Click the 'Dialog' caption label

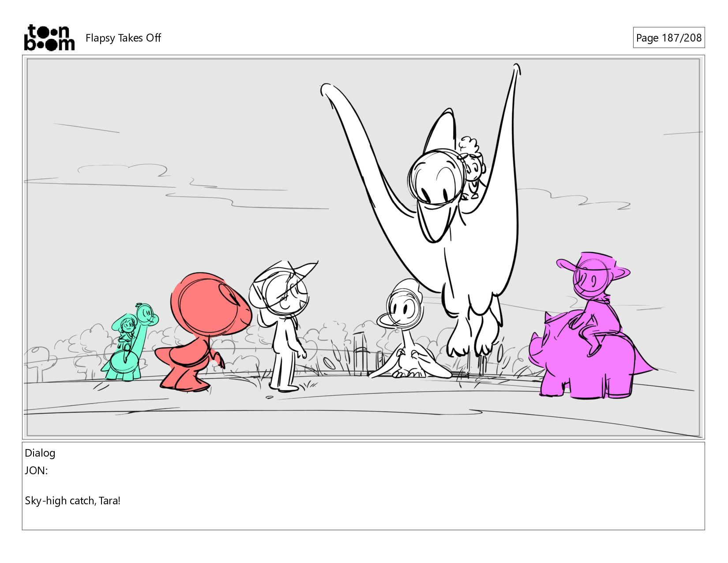[40, 453]
